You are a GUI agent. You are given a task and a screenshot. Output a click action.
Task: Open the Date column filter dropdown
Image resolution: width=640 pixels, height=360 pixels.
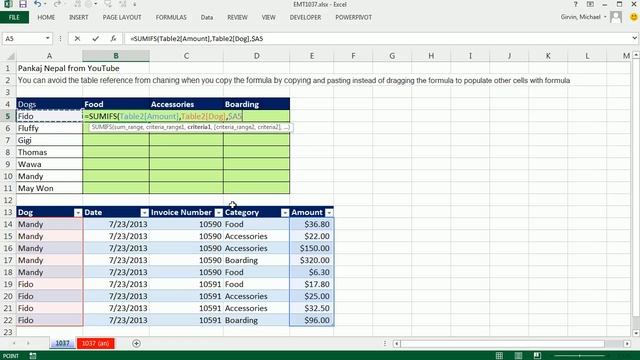(144, 213)
